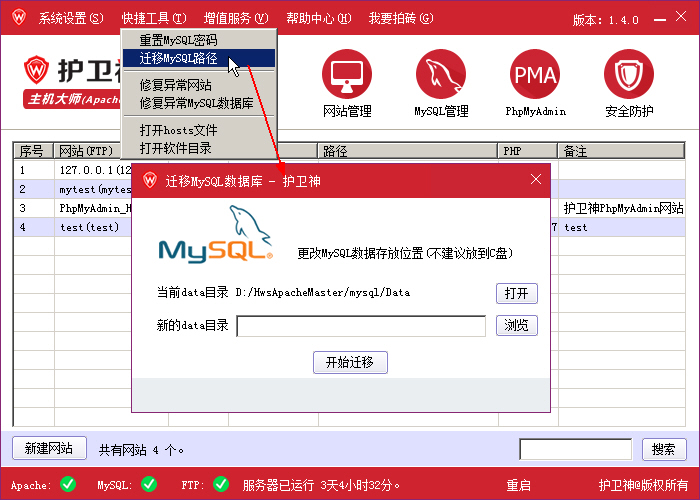
Task: Click the FTP green status check icon
Action: (x=221, y=484)
